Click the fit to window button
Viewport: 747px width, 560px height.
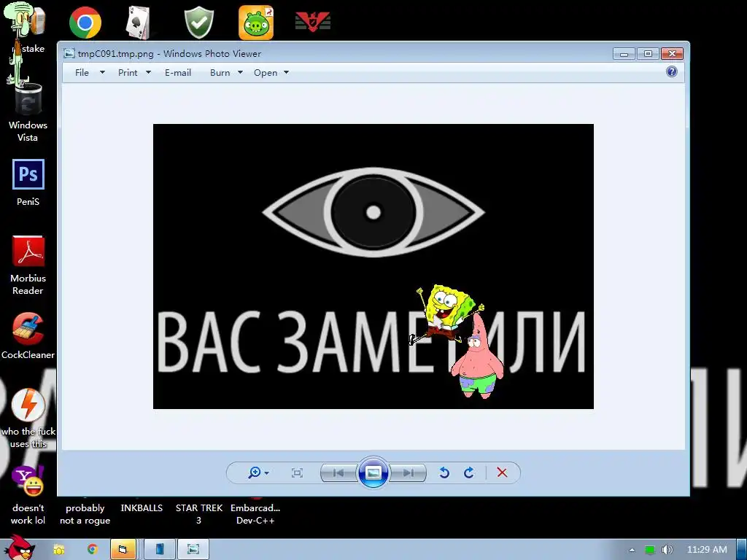297,472
